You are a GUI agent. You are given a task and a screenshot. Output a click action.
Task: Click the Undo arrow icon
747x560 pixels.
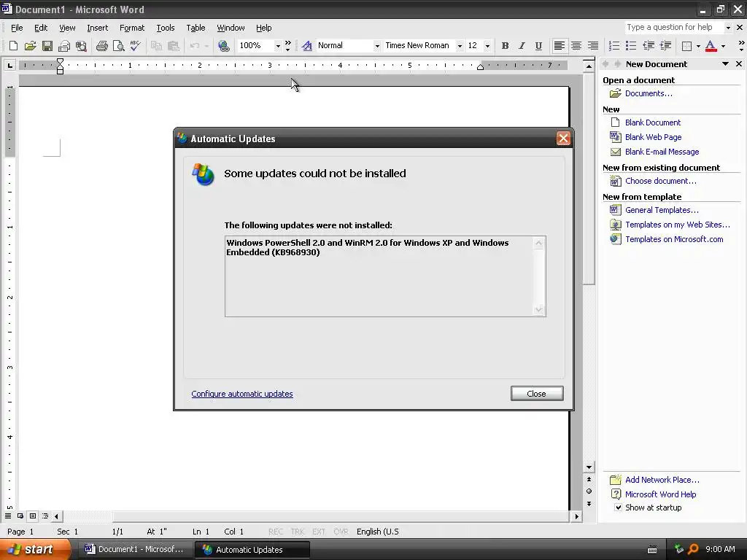[194, 46]
